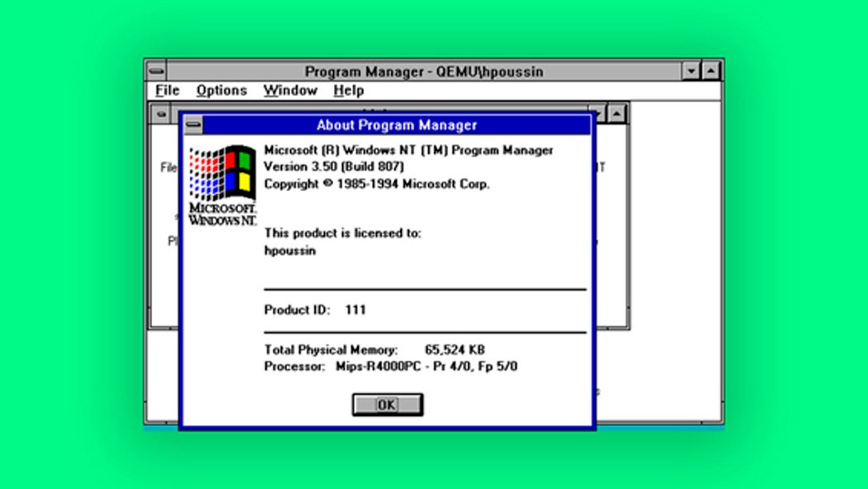Screen dimensions: 868x489
Task: Open the Options menu
Action: coord(221,90)
